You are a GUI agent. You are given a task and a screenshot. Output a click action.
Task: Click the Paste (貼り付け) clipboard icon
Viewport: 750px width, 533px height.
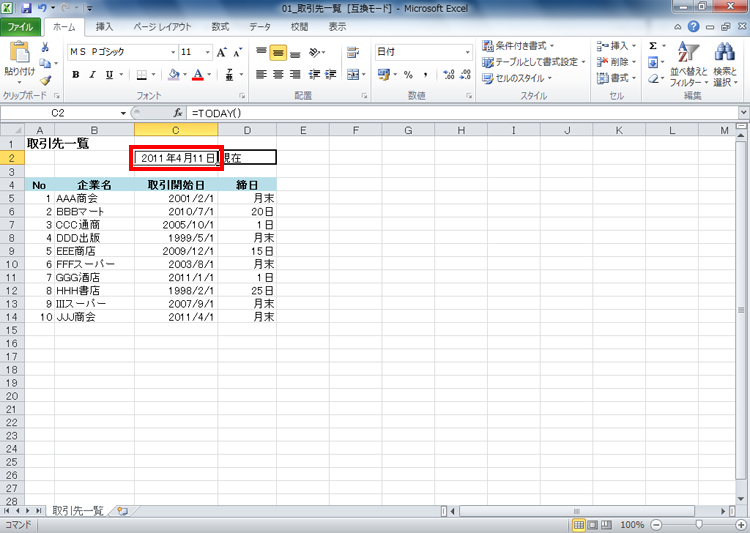tap(19, 52)
